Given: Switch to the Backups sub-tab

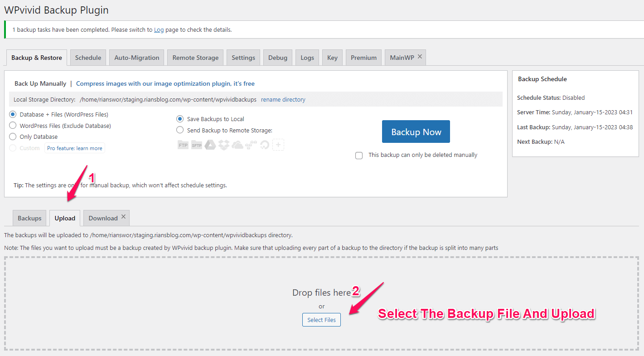Looking at the screenshot, I should point(29,218).
